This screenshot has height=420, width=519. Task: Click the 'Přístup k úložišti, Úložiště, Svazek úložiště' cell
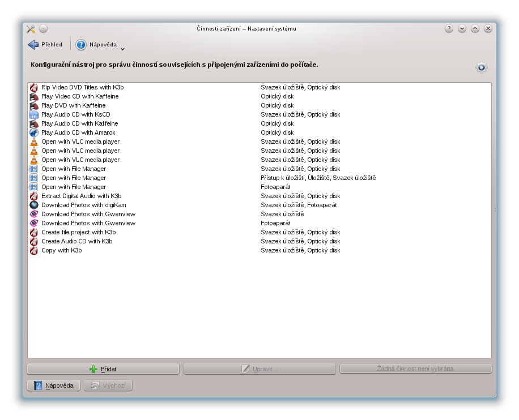pyautogui.click(x=318, y=178)
